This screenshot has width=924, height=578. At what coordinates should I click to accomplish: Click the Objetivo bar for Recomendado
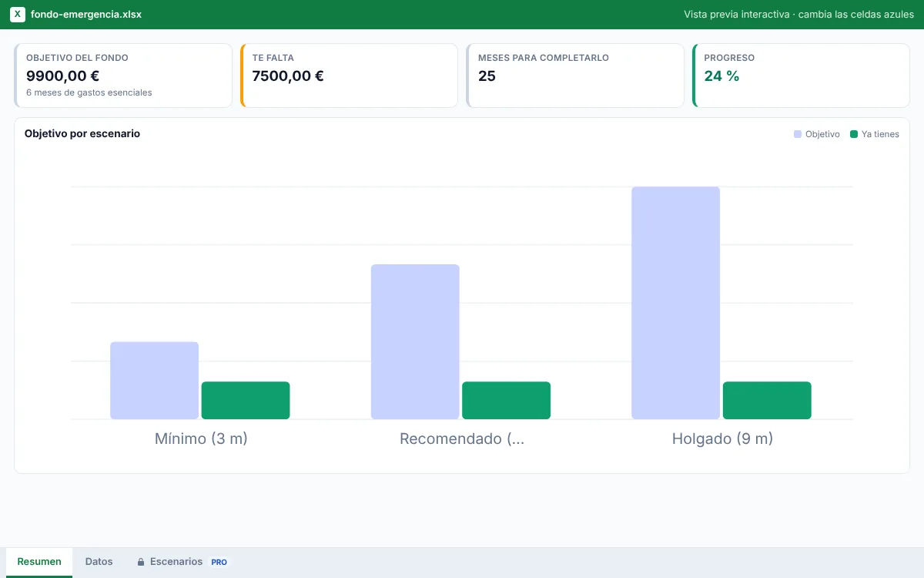[x=415, y=342]
